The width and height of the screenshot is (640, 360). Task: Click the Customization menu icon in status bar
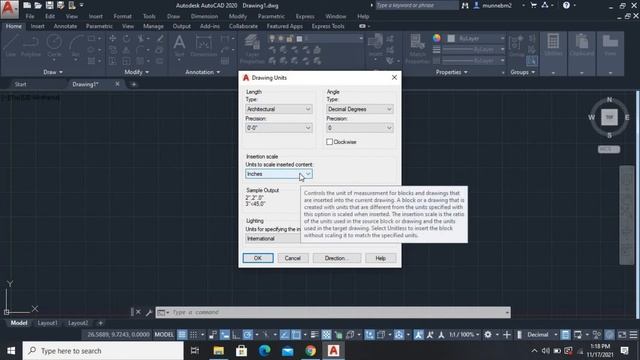[633, 335]
